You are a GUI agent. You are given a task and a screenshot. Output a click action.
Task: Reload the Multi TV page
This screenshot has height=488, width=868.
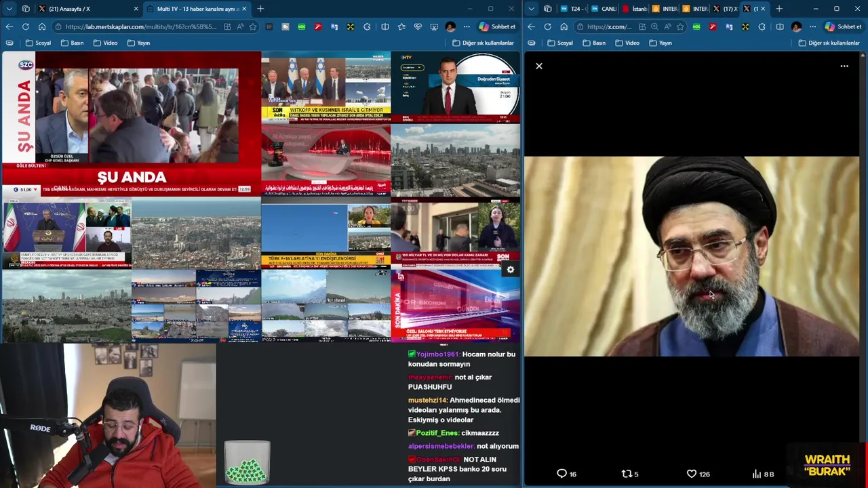(x=25, y=26)
